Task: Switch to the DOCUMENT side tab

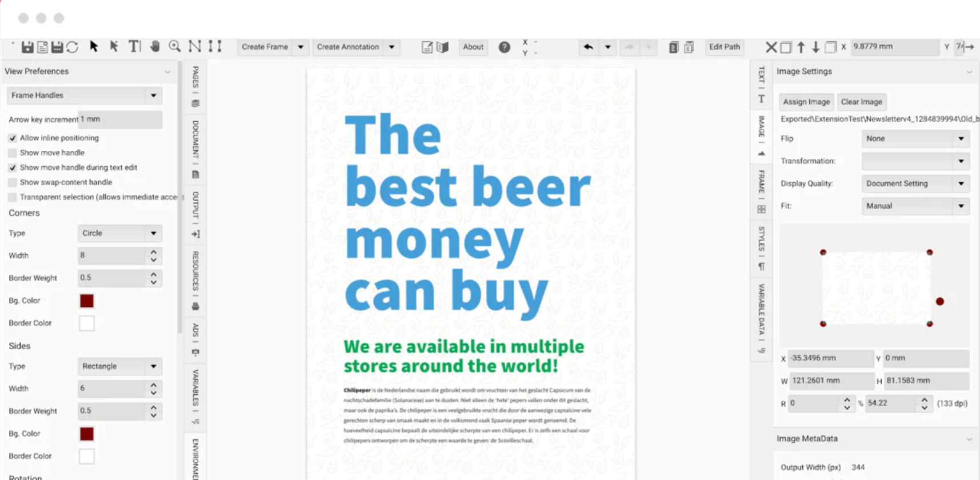Action: (x=195, y=149)
